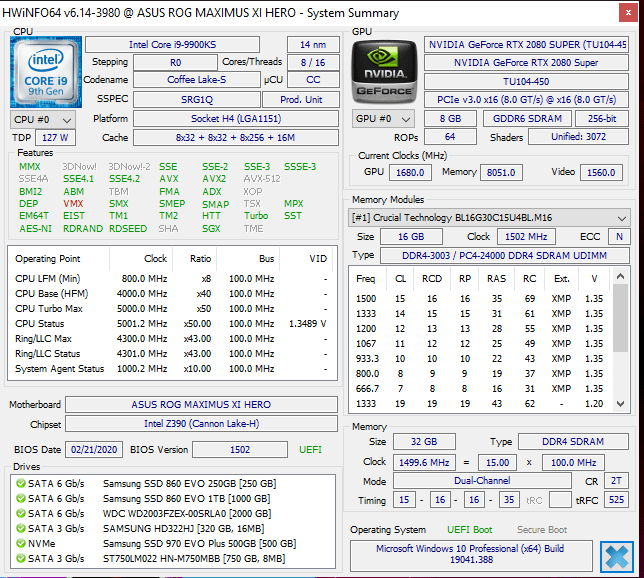Click the blue X close button bottom right
The height and width of the screenshot is (578, 644).
616,557
